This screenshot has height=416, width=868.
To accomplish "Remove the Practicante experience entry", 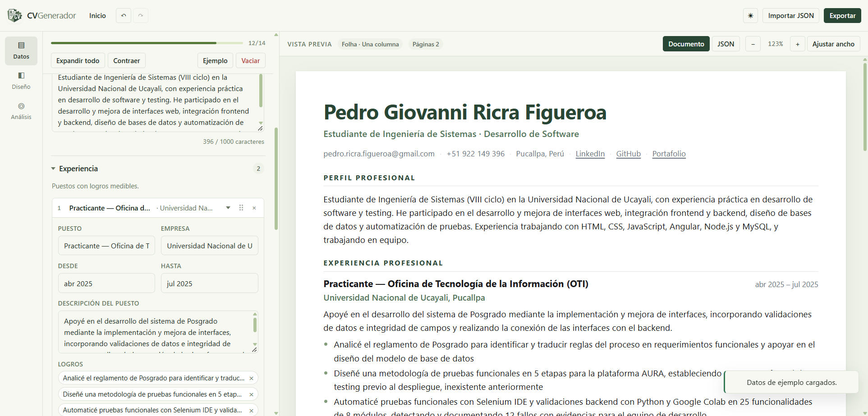I will [x=254, y=208].
